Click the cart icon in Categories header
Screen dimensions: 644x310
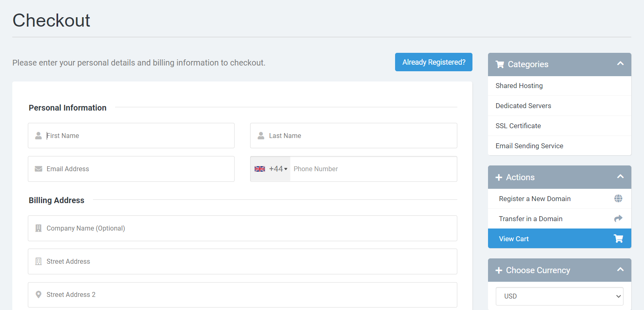(500, 64)
